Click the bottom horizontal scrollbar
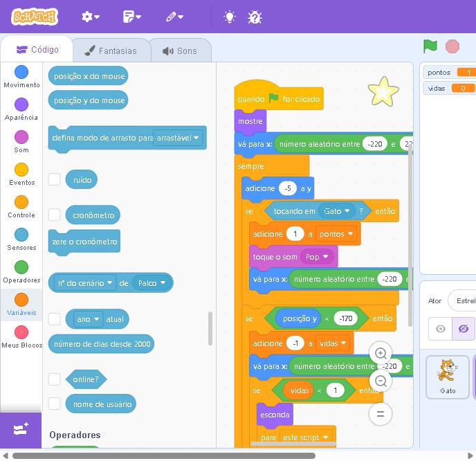This screenshot has width=476, height=461. (163, 455)
